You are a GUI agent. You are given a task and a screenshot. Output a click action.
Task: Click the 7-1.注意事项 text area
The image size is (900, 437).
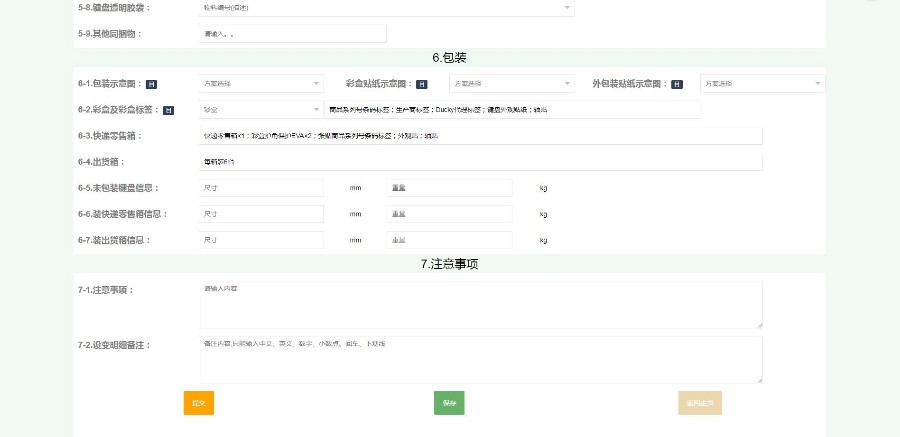click(480, 305)
